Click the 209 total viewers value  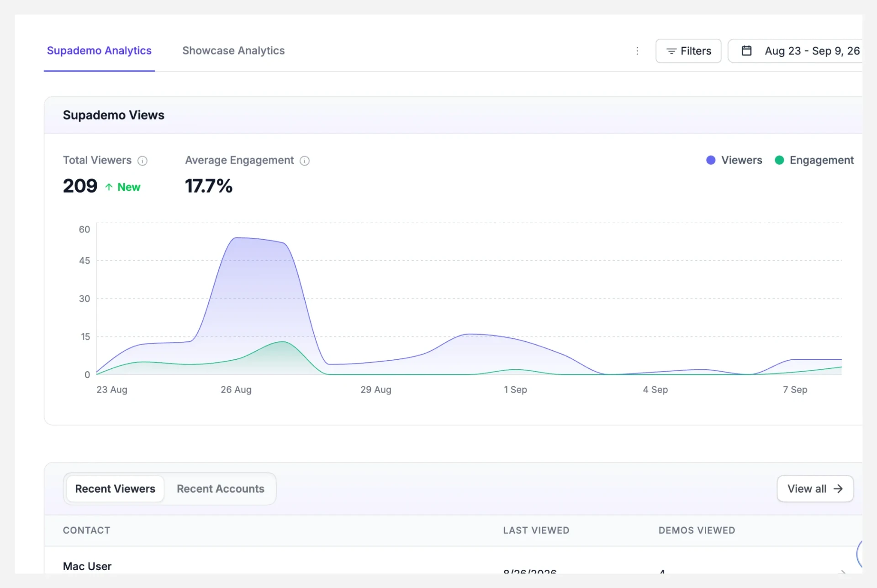(80, 186)
